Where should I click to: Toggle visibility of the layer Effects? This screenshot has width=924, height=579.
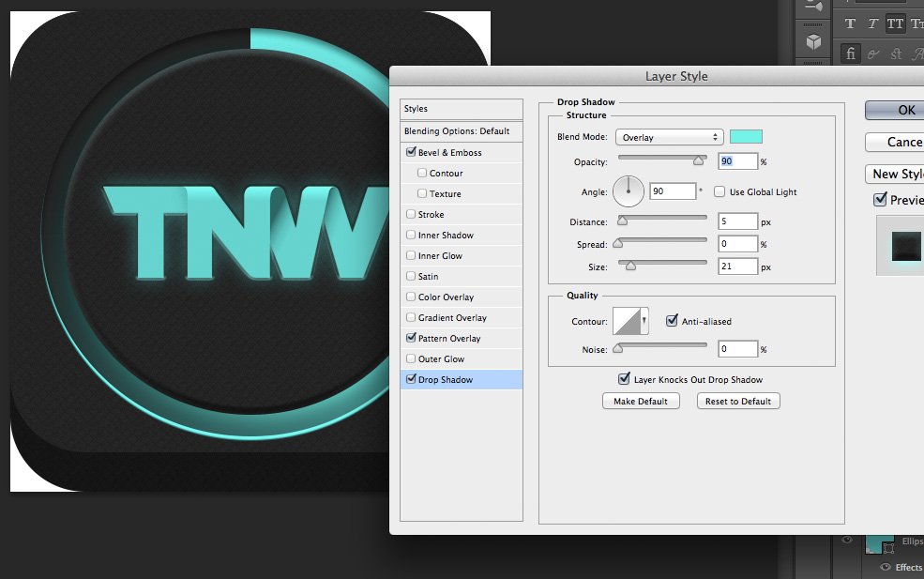(x=886, y=567)
